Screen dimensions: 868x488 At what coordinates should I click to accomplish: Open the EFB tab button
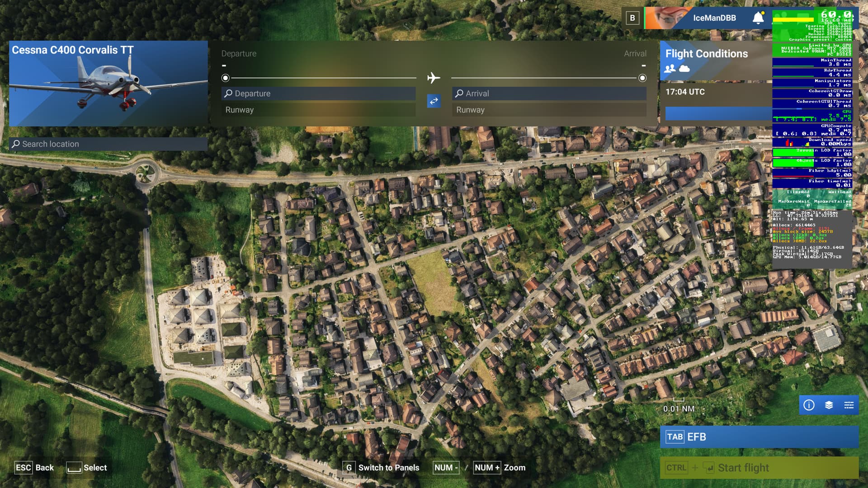(759, 437)
